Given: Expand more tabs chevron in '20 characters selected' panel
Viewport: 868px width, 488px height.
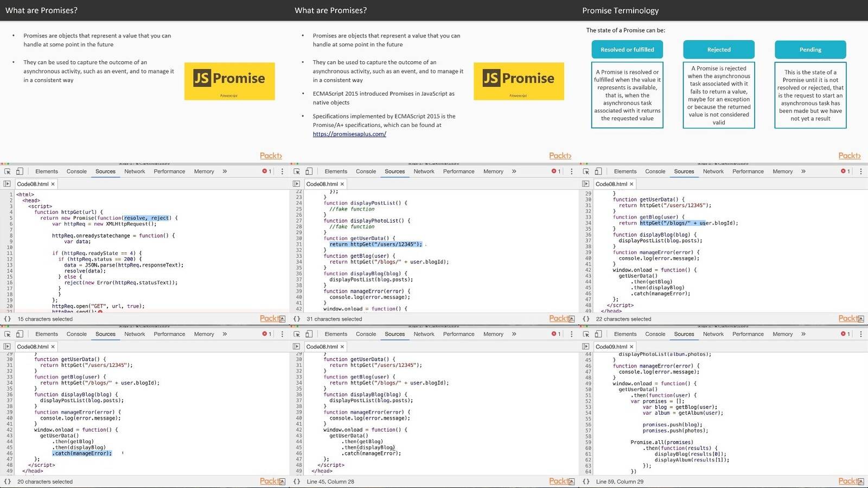Looking at the screenshot, I should [225, 334].
